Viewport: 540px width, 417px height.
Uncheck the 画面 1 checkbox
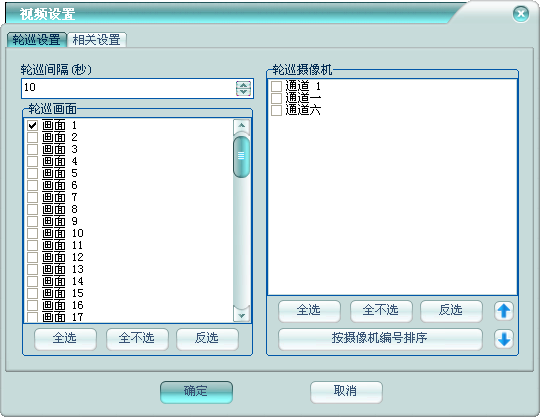pyautogui.click(x=32, y=125)
